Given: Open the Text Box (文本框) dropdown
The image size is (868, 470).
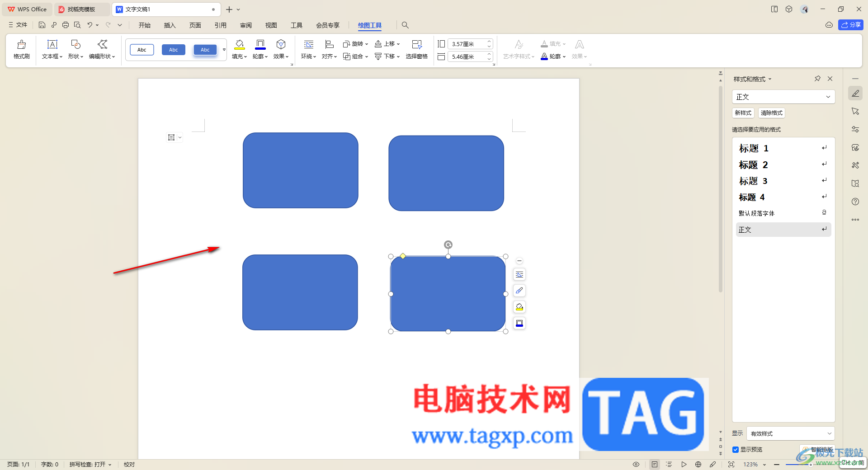Looking at the screenshot, I should click(52, 49).
